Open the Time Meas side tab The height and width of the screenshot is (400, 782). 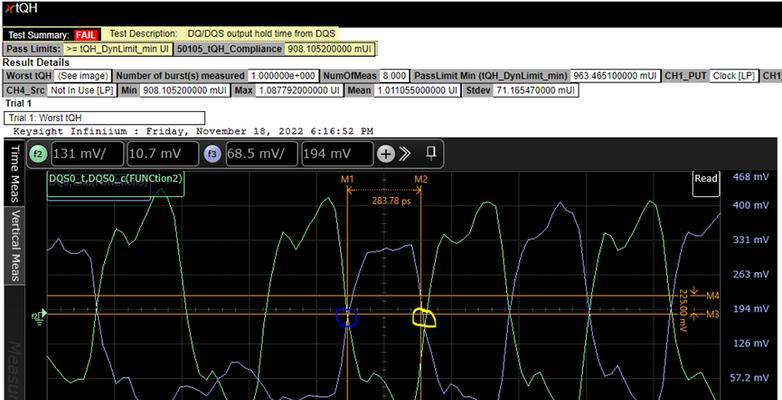tap(14, 173)
